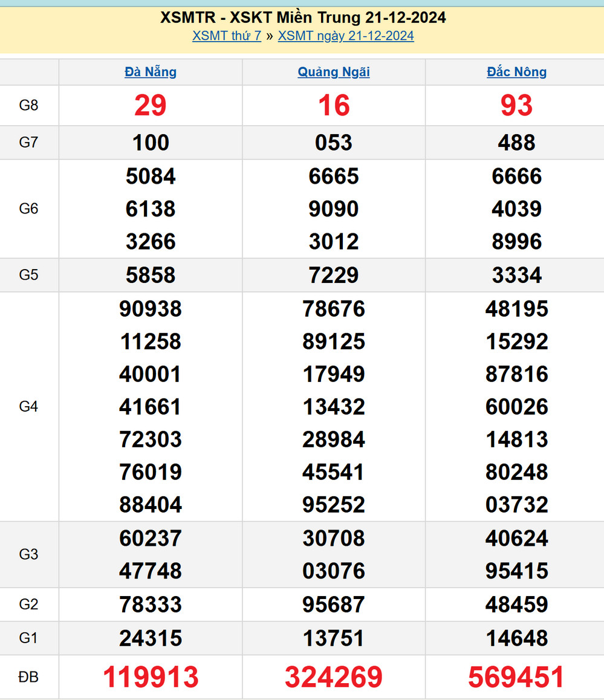Select G5 number 7229
This screenshot has width=604, height=700.
pos(334,275)
